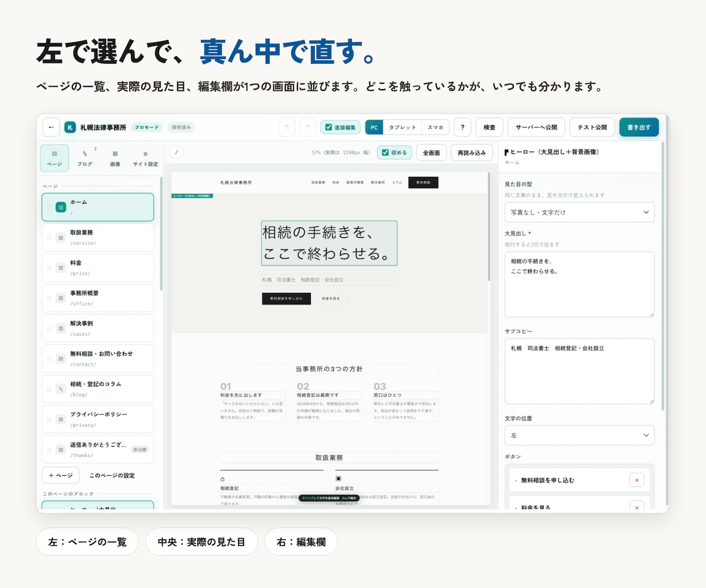Click the 無料相談・お問い合わせ page icon
Viewport: 706px width, 588px height.
(60, 359)
